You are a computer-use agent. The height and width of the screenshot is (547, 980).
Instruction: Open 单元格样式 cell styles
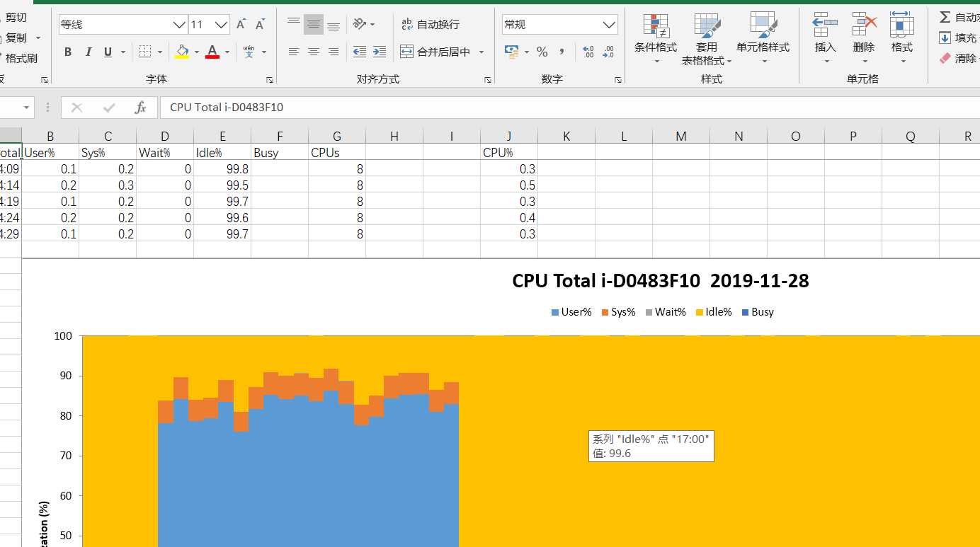[x=763, y=39]
